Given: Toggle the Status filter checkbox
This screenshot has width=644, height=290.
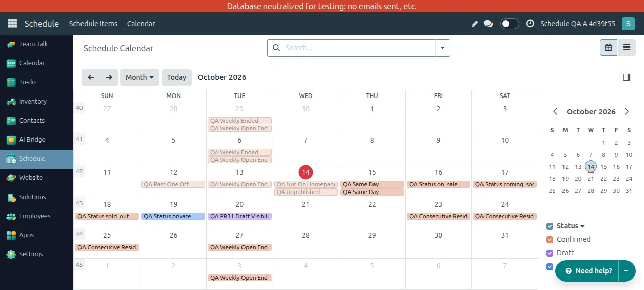Looking at the screenshot, I should point(550,226).
